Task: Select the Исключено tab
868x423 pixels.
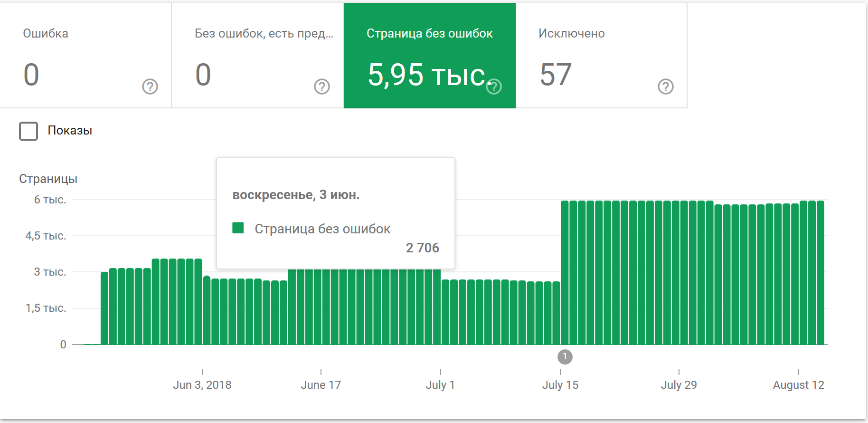Action: coord(601,55)
